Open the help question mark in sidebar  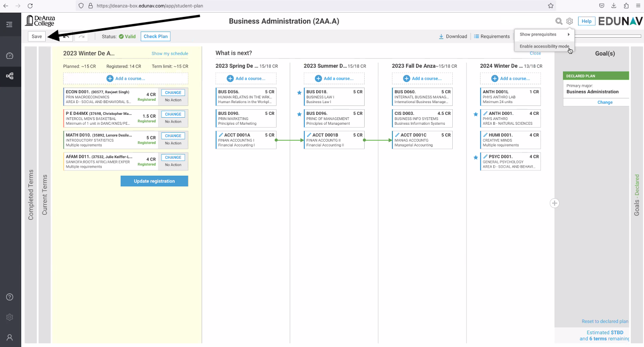tap(9, 297)
